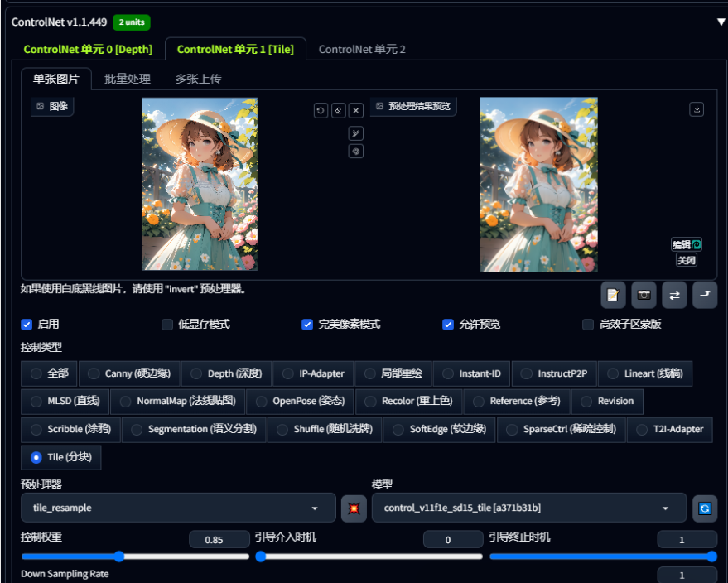Select OpenPose (姿态) control type
The image size is (728, 583).
(x=301, y=402)
